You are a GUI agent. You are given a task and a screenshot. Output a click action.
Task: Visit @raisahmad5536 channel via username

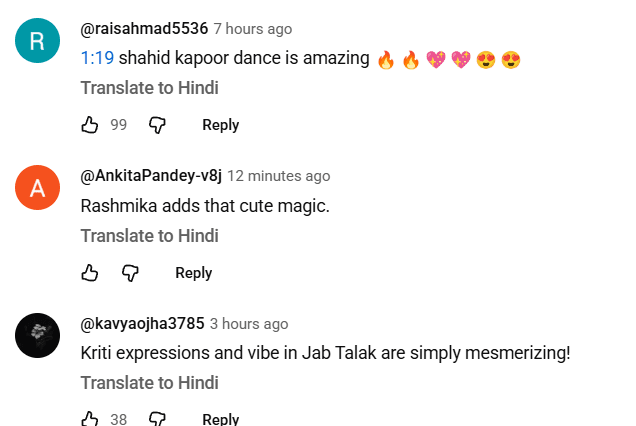[143, 29]
